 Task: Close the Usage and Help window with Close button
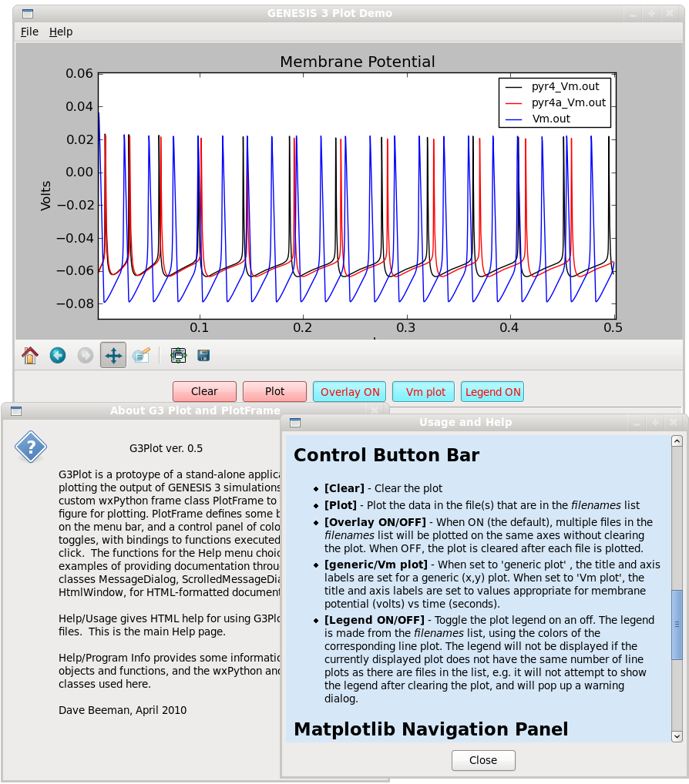pyautogui.click(x=483, y=760)
